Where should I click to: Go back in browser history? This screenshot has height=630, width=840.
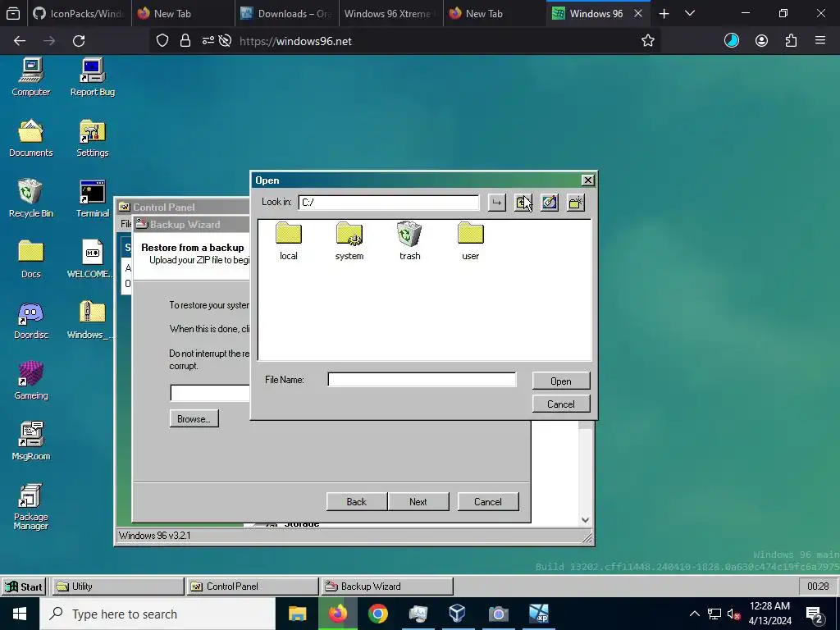(20, 41)
